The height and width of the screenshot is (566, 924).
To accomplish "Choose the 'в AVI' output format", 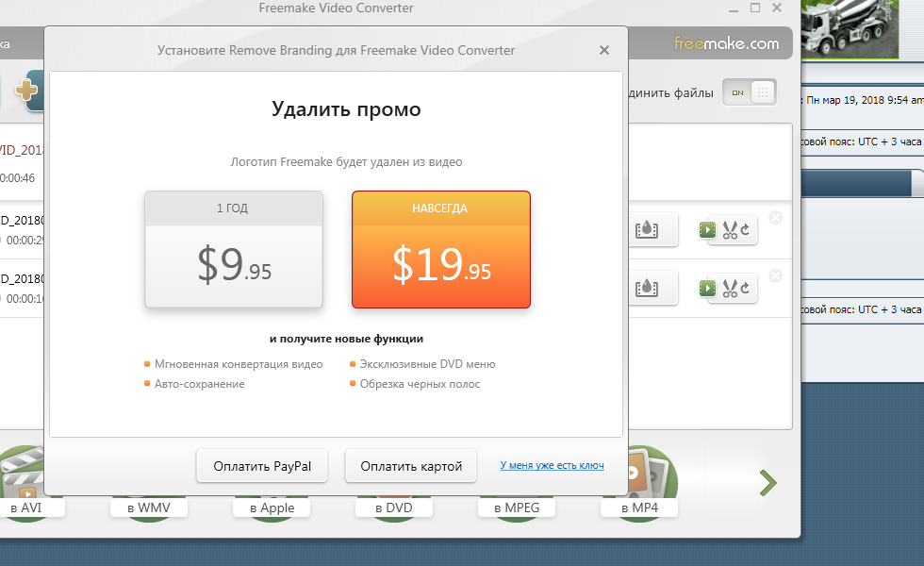I will click(x=25, y=507).
